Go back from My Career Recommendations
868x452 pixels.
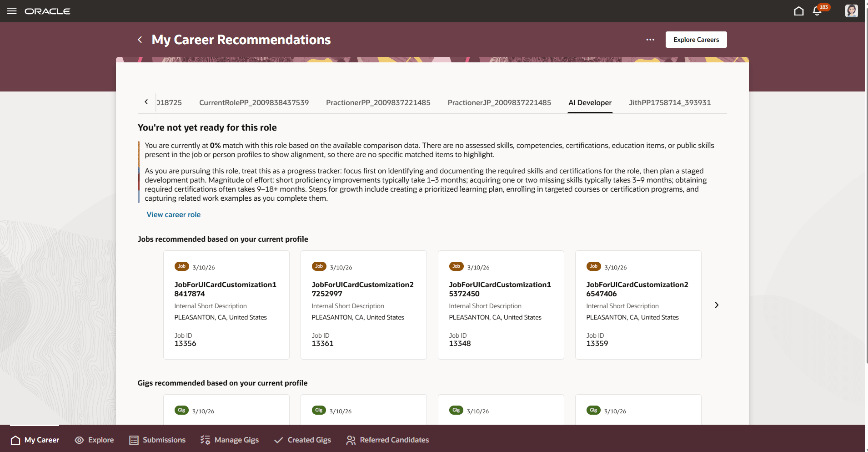(140, 40)
